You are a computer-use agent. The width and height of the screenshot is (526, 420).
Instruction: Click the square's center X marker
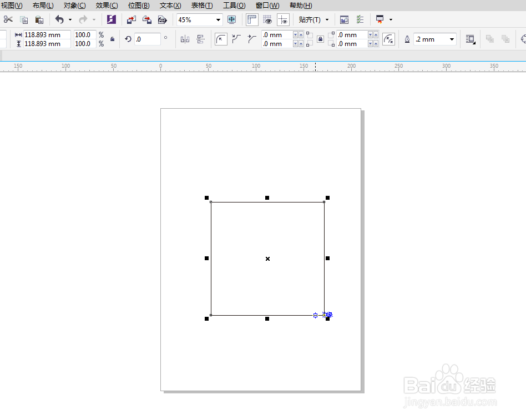point(267,259)
